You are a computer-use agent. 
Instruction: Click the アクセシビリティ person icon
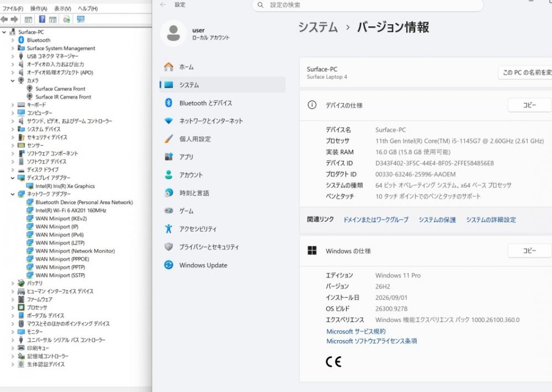pyautogui.click(x=168, y=228)
